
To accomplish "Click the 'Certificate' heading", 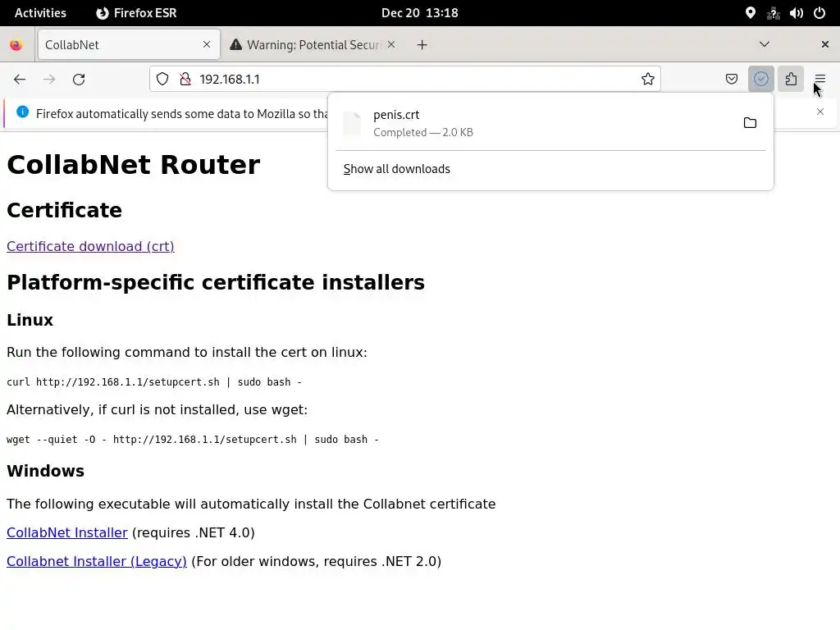I will click(x=64, y=210).
